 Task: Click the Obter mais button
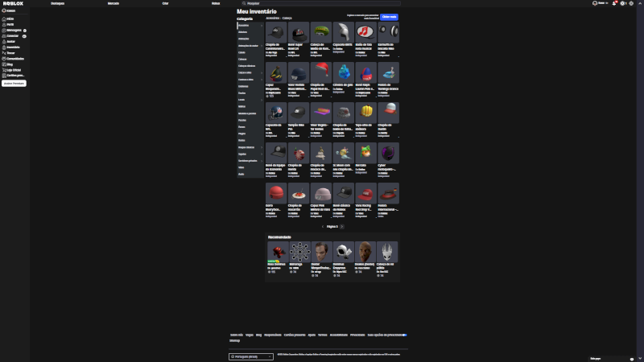[x=389, y=17]
